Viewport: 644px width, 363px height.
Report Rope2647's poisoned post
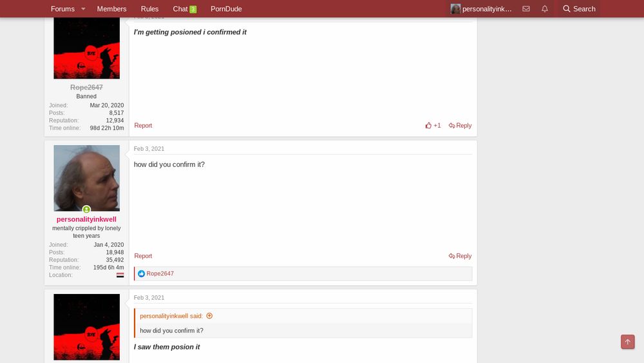143,125
